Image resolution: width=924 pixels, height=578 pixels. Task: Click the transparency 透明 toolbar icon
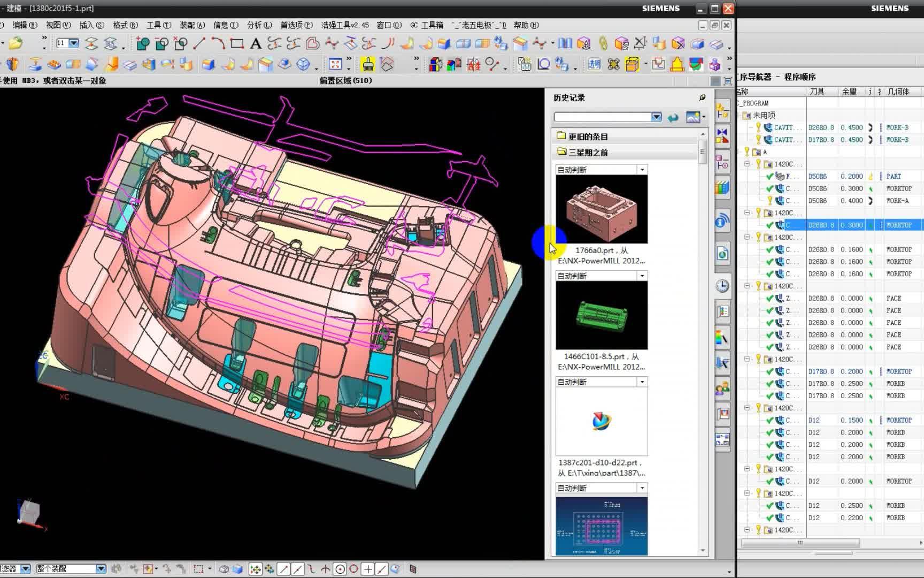[594, 65]
